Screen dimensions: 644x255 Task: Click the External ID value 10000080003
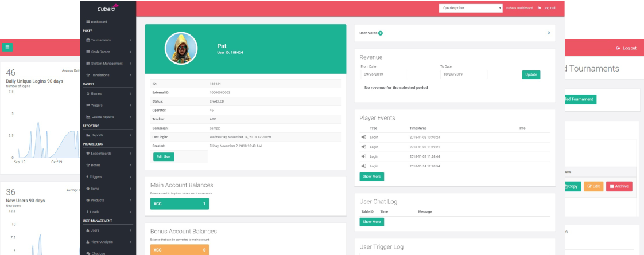pyautogui.click(x=220, y=93)
